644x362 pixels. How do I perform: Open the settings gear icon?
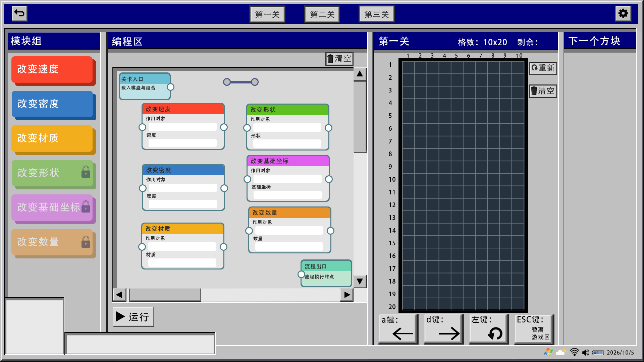pos(623,13)
